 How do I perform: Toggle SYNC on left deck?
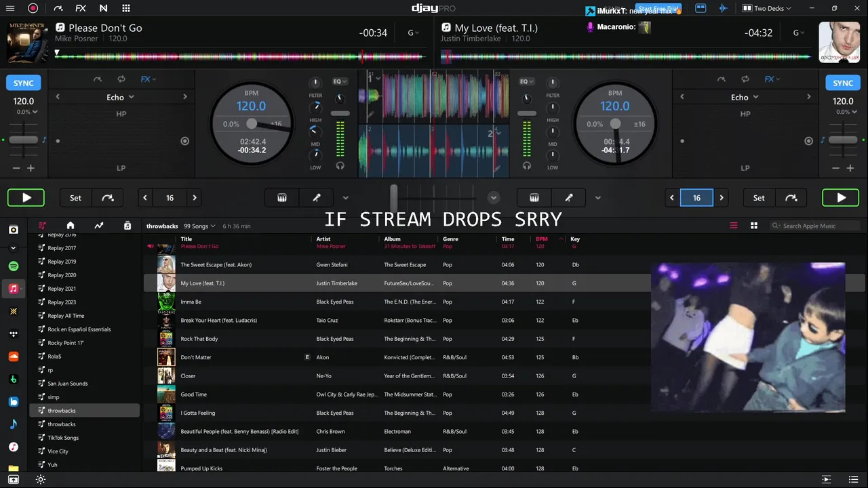(24, 83)
